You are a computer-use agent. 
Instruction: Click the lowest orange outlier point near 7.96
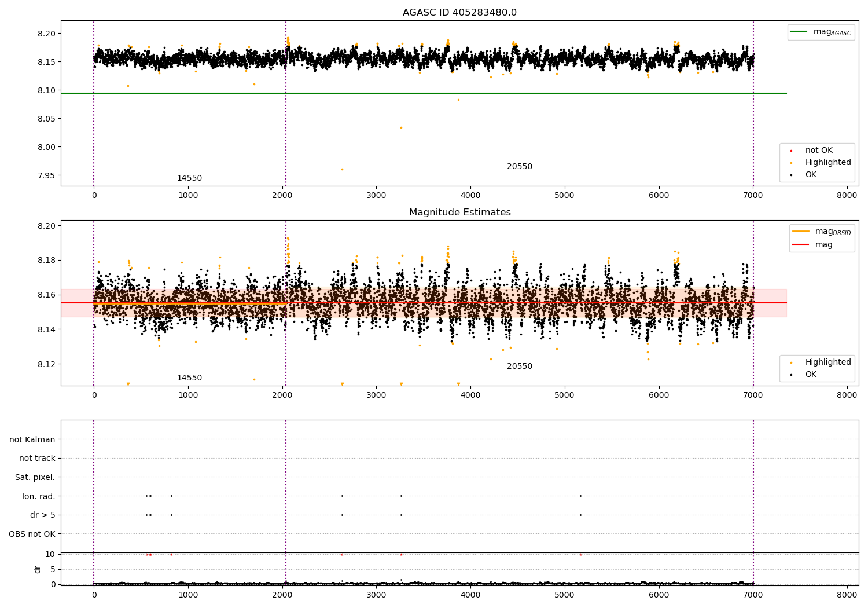coord(342,169)
